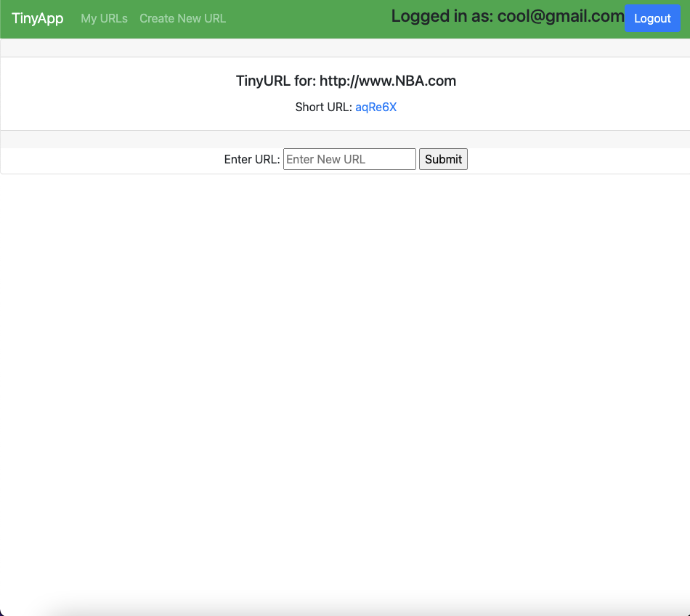The width and height of the screenshot is (690, 616).
Task: Navigate home using the TinyApp header mark
Action: click(37, 18)
